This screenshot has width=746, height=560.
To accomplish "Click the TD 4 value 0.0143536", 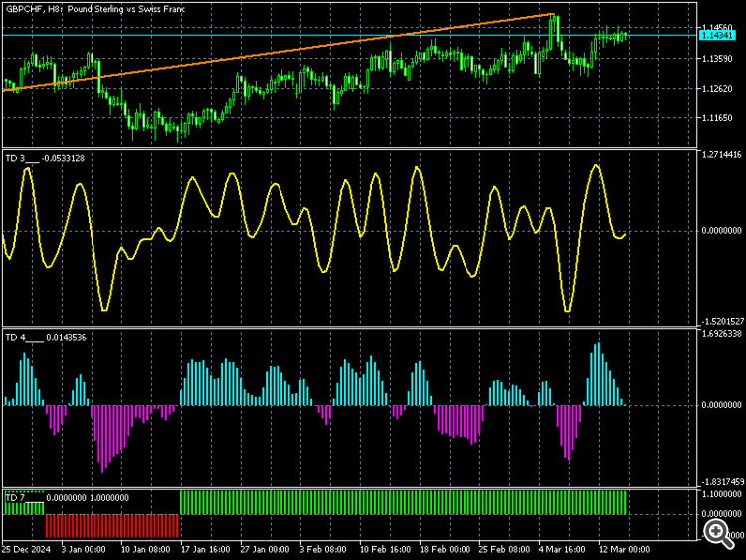I will click(x=66, y=338).
